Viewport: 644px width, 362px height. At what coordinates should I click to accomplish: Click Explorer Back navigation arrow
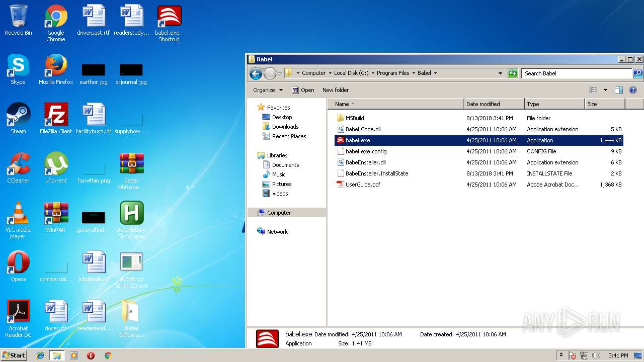(x=256, y=74)
